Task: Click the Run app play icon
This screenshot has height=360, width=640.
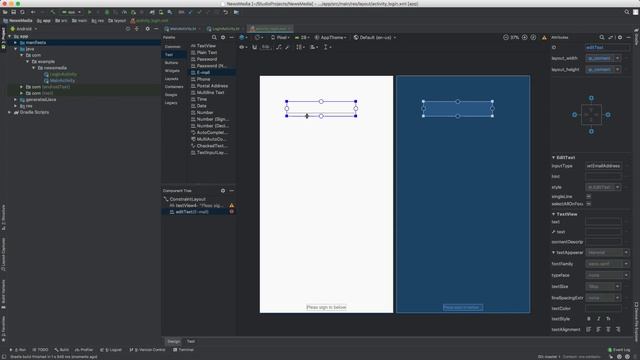Action: tap(89, 12)
